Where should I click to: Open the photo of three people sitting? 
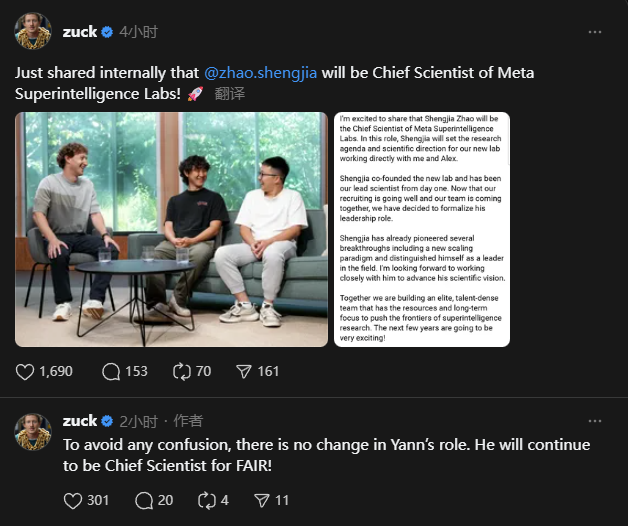[x=171, y=229]
